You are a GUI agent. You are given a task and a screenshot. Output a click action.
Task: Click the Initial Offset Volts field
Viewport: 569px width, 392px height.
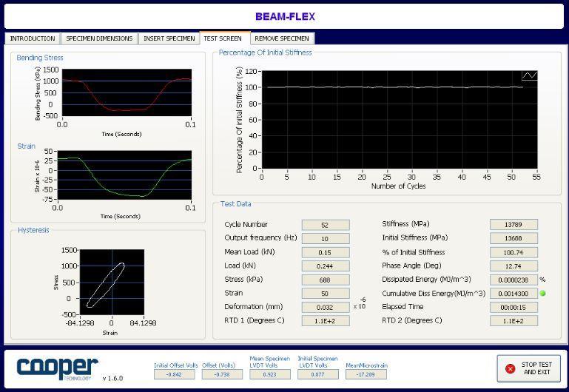(x=174, y=374)
